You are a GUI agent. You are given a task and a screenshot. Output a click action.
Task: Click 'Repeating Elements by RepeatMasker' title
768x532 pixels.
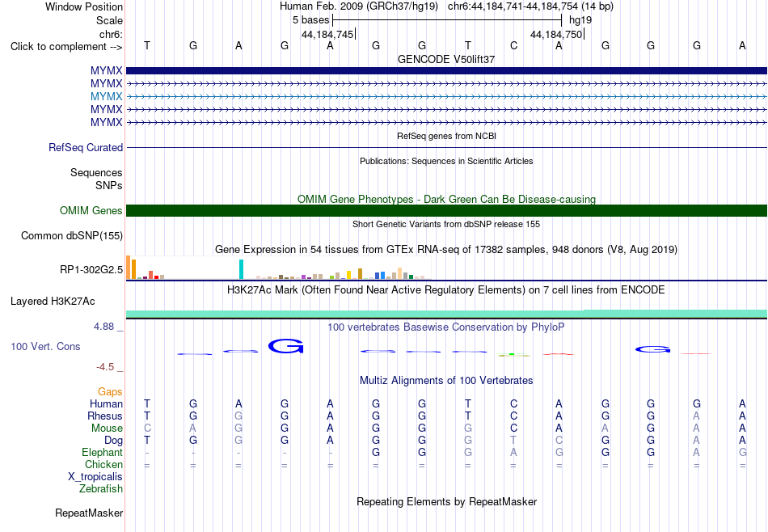point(446,501)
